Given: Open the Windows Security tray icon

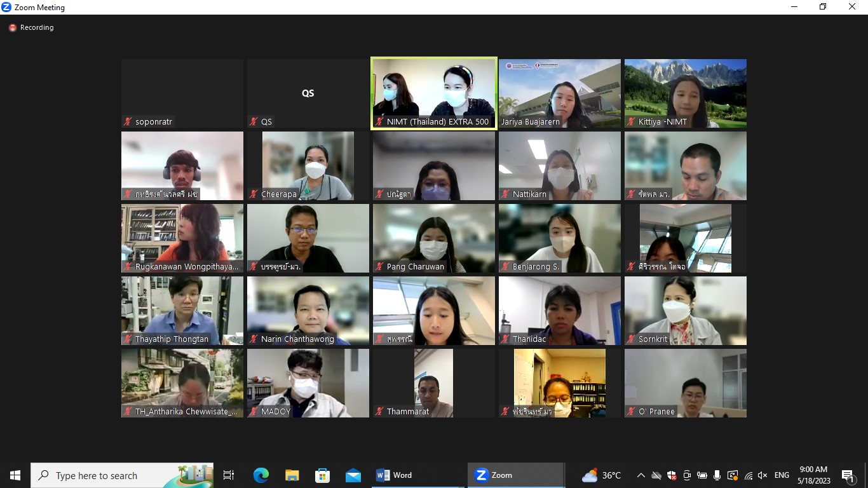Looking at the screenshot, I should [x=672, y=475].
